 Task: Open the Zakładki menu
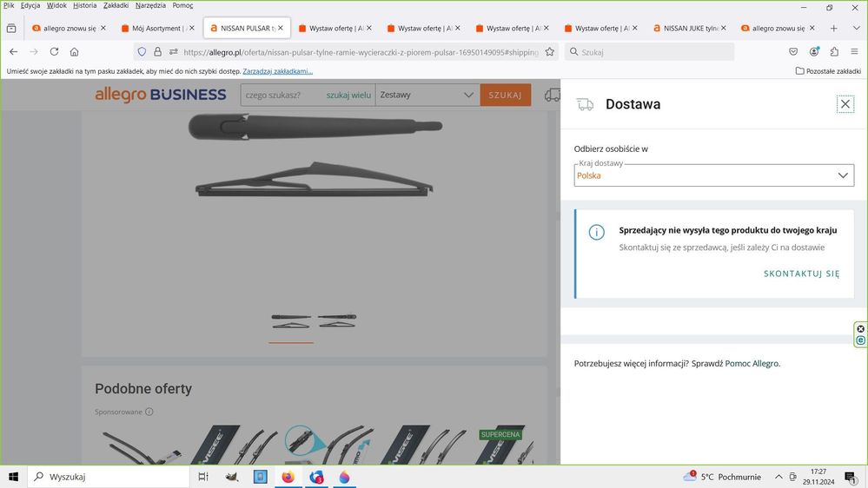coord(116,5)
